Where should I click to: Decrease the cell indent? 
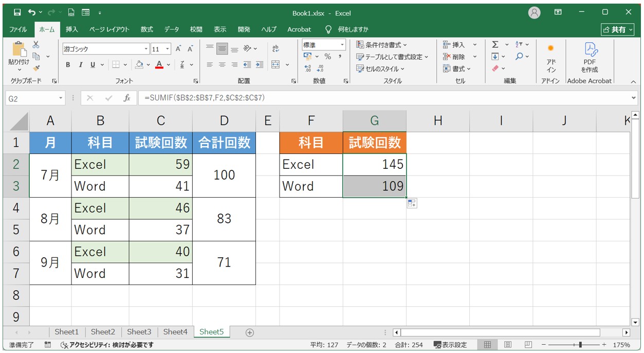click(x=247, y=65)
